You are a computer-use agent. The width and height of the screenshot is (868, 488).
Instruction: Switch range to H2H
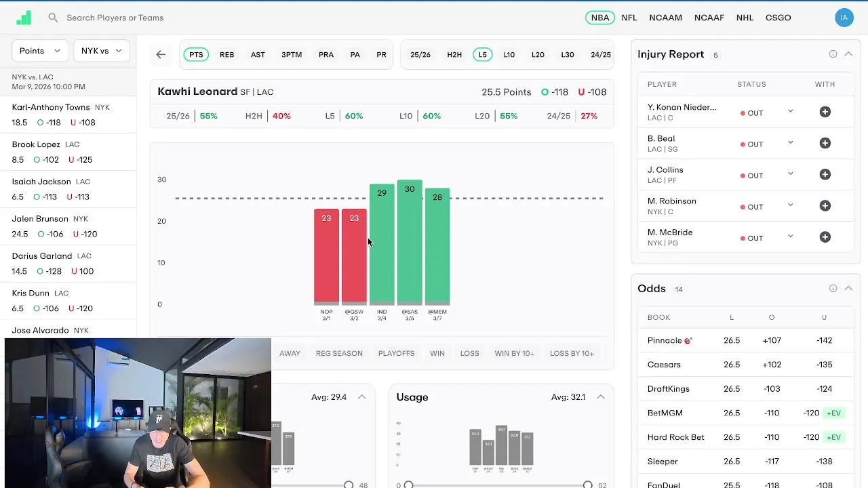pyautogui.click(x=454, y=55)
